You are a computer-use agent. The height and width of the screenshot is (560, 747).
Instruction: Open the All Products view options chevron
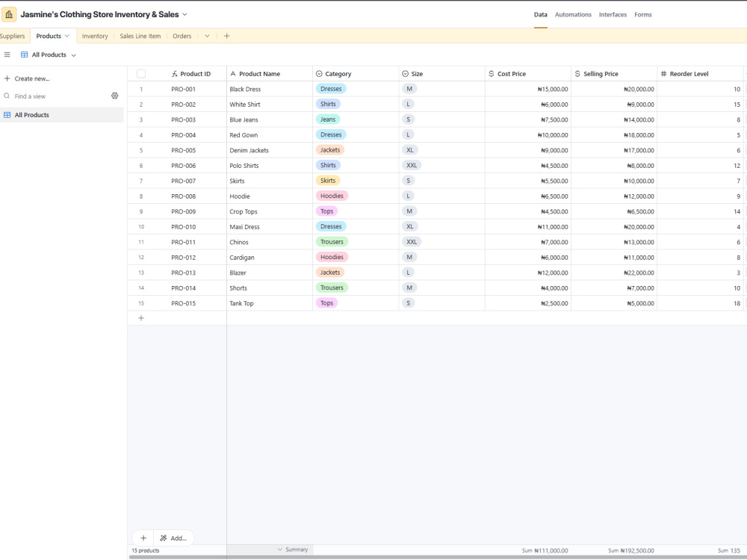tap(74, 55)
